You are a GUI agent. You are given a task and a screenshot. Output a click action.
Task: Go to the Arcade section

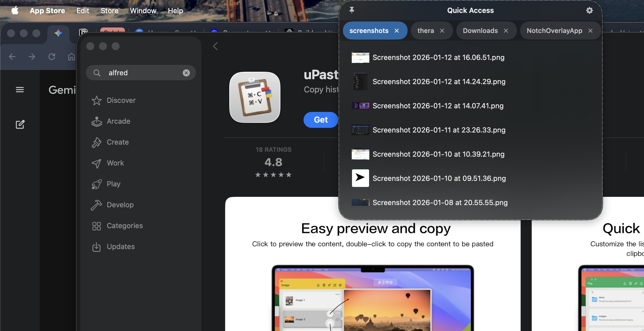[118, 121]
